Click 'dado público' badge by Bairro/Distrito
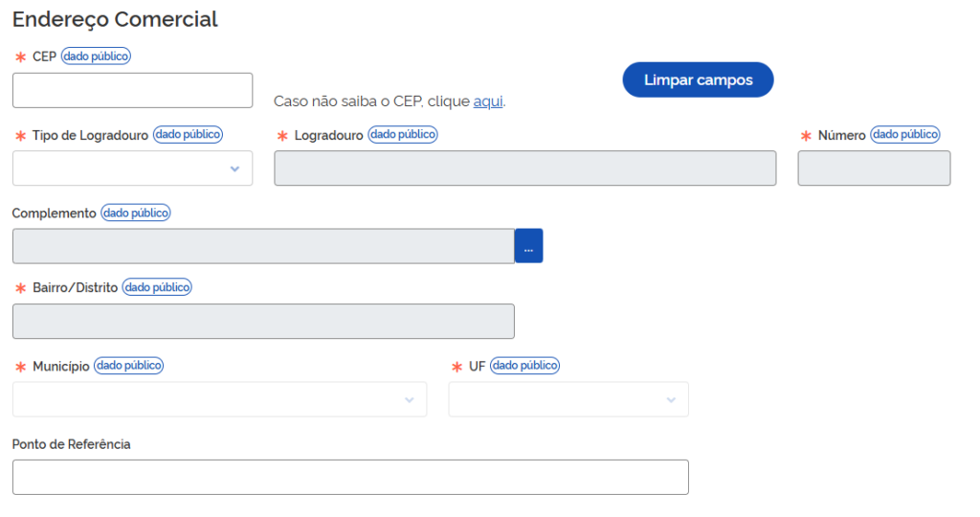Image resolution: width=980 pixels, height=517 pixels. pyautogui.click(x=157, y=287)
